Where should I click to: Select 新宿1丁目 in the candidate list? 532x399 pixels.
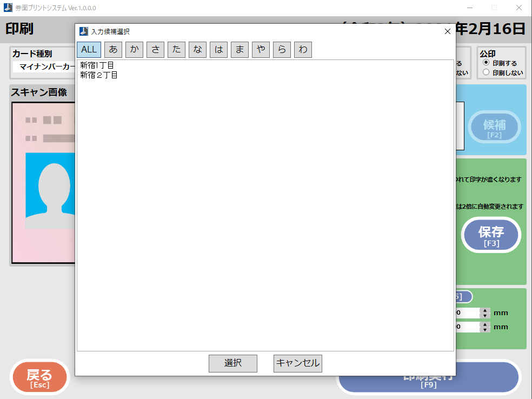coord(97,65)
